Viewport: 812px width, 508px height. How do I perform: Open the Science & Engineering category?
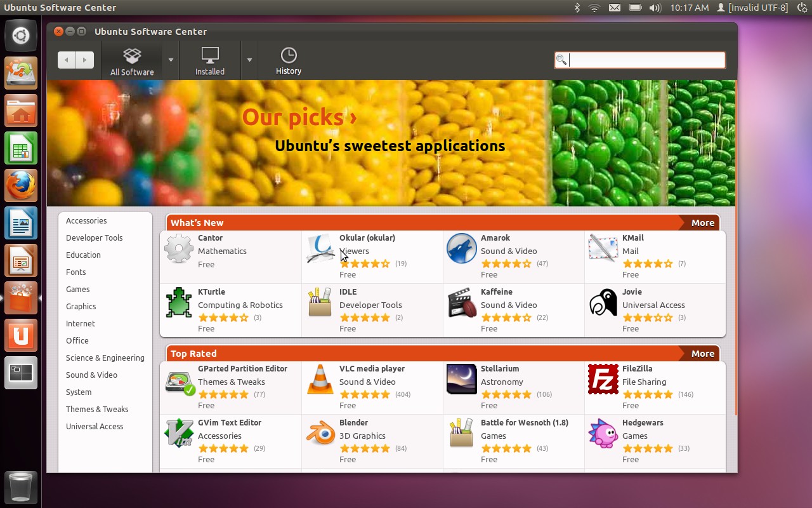pos(105,358)
